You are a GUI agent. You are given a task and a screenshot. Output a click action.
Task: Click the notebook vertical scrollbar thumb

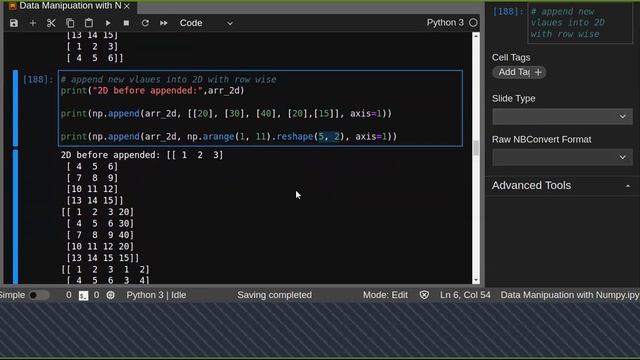pyautogui.click(x=476, y=148)
